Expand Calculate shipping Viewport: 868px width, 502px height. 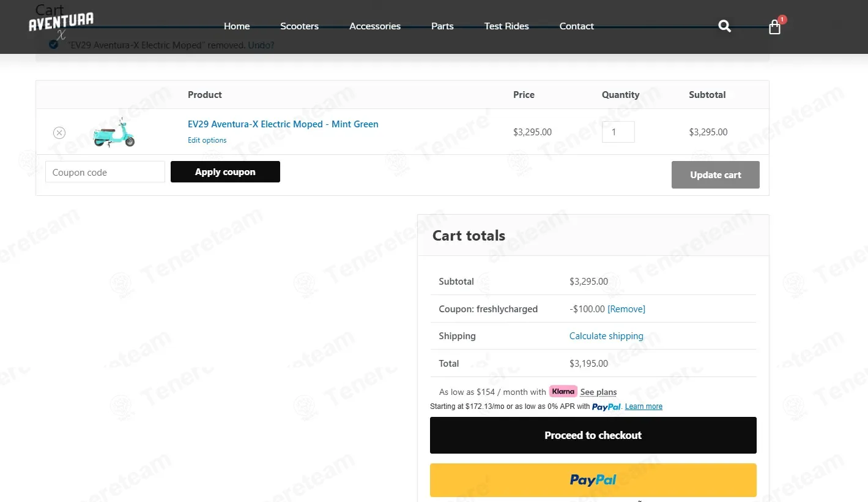coord(606,336)
